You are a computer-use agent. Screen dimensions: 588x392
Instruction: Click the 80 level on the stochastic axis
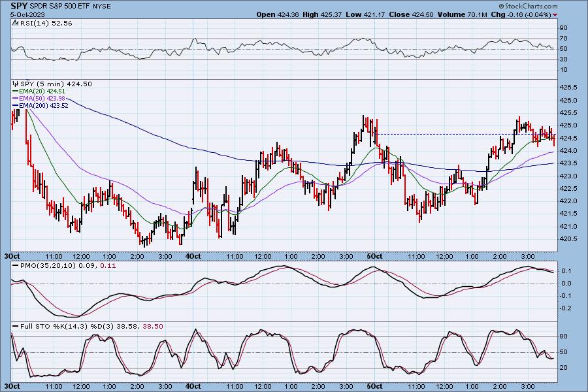coord(563,336)
